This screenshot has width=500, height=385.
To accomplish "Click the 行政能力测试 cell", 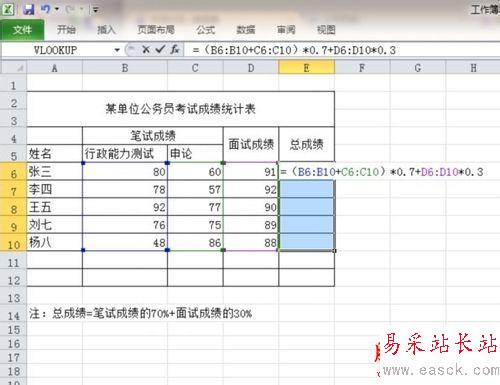I will 125,154.
